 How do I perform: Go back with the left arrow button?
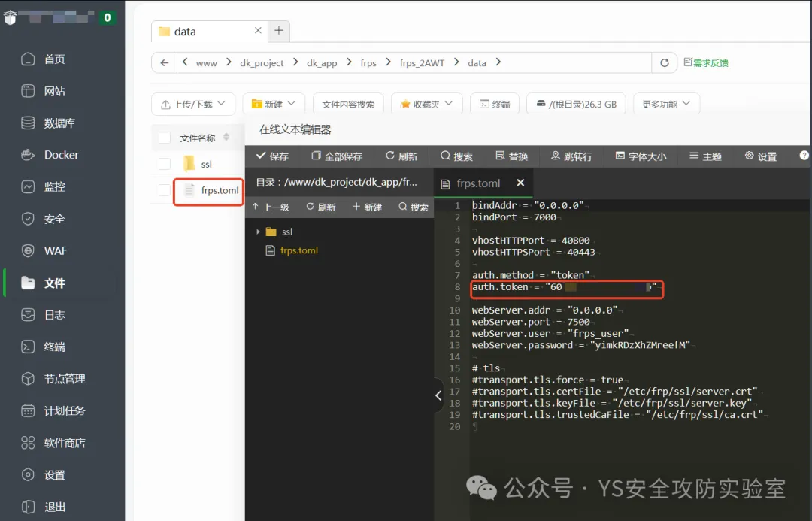(x=164, y=62)
